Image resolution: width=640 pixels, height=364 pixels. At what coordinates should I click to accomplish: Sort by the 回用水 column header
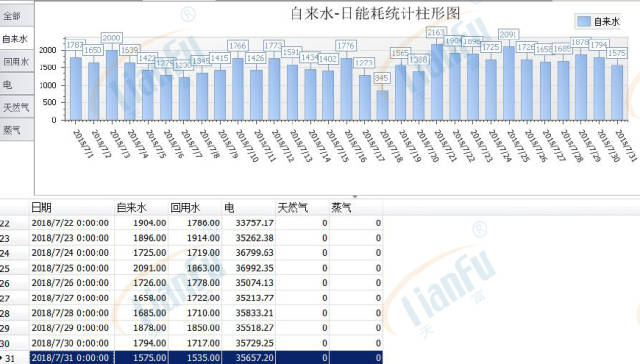[195, 208]
